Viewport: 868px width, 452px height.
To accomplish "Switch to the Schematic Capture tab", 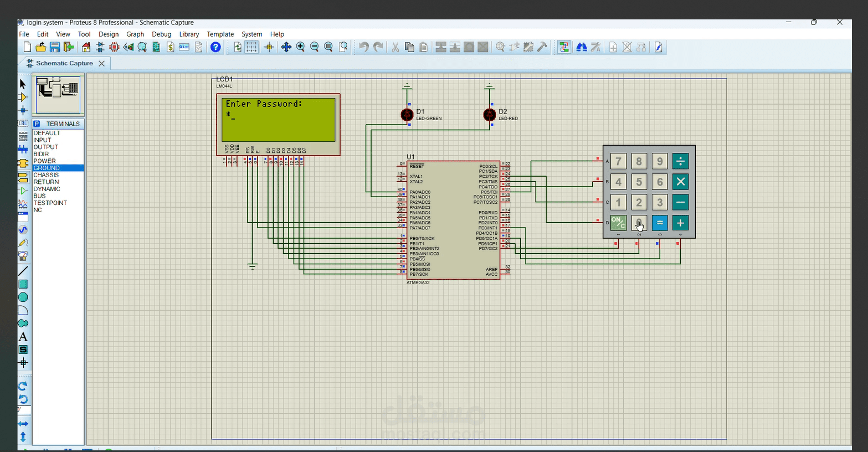I will [x=64, y=63].
